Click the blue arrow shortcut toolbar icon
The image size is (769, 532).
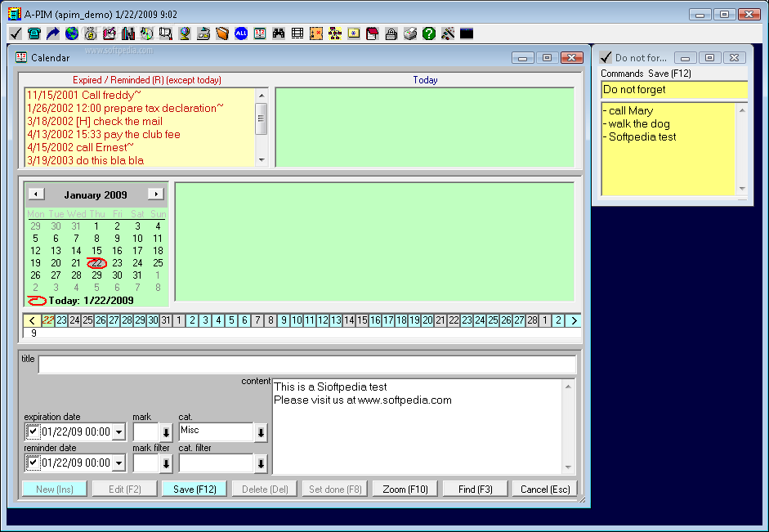pyautogui.click(x=53, y=34)
